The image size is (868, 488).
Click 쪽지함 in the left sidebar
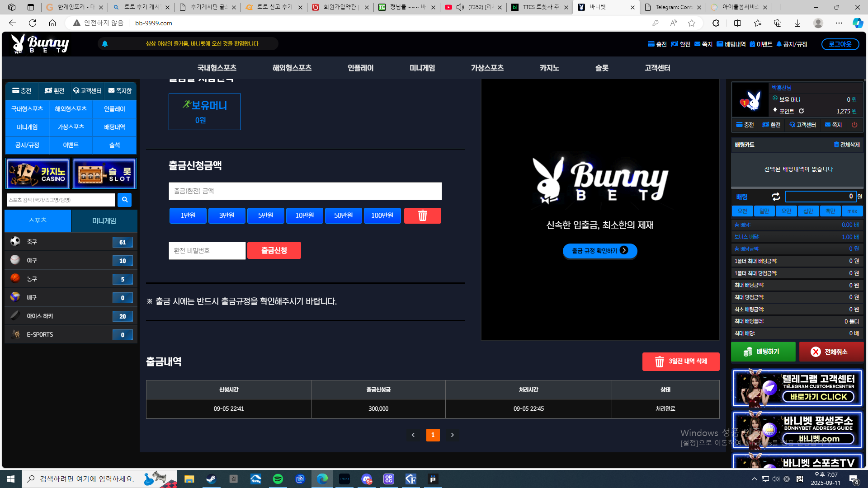click(120, 91)
